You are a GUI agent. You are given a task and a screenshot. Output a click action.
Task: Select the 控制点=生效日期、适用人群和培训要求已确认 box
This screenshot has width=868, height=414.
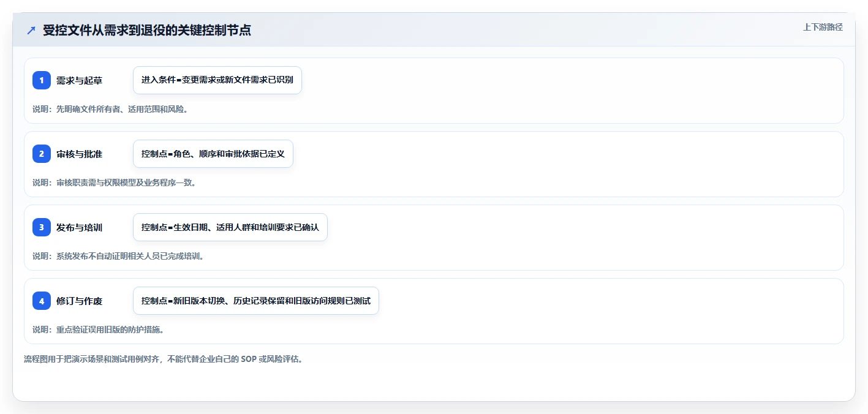(230, 227)
